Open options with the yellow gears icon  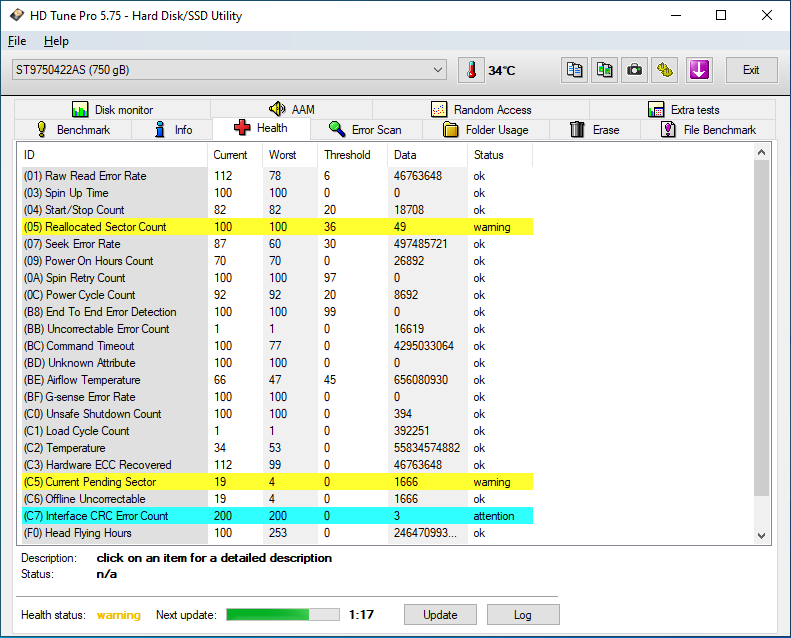666,70
